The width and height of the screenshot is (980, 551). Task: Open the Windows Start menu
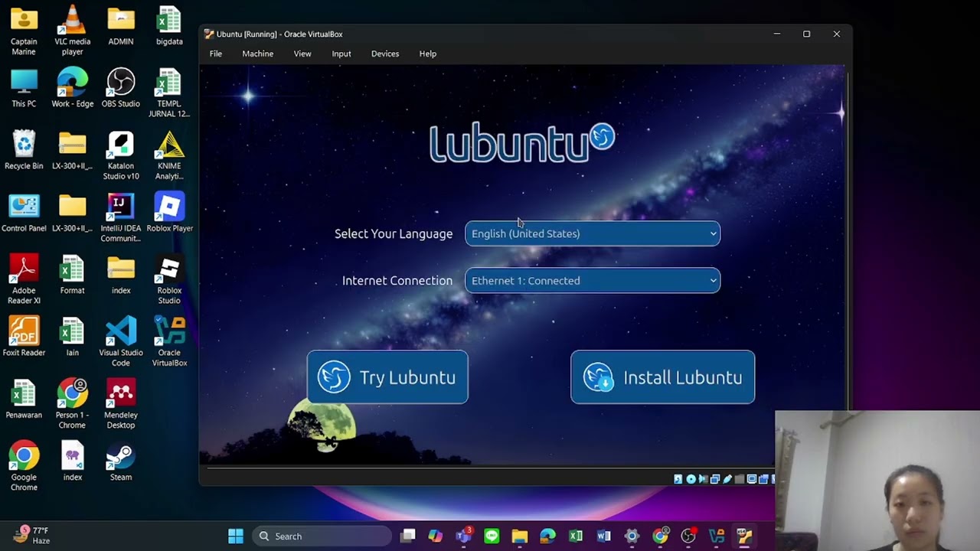[236, 536]
